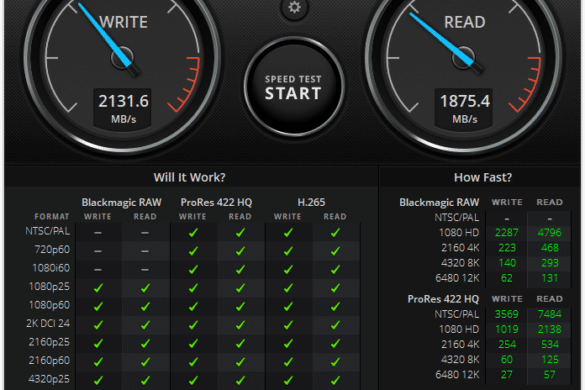585x390 pixels.
Task: Click Blackmagic RAW 6480 12K write value 62
Action: click(507, 278)
